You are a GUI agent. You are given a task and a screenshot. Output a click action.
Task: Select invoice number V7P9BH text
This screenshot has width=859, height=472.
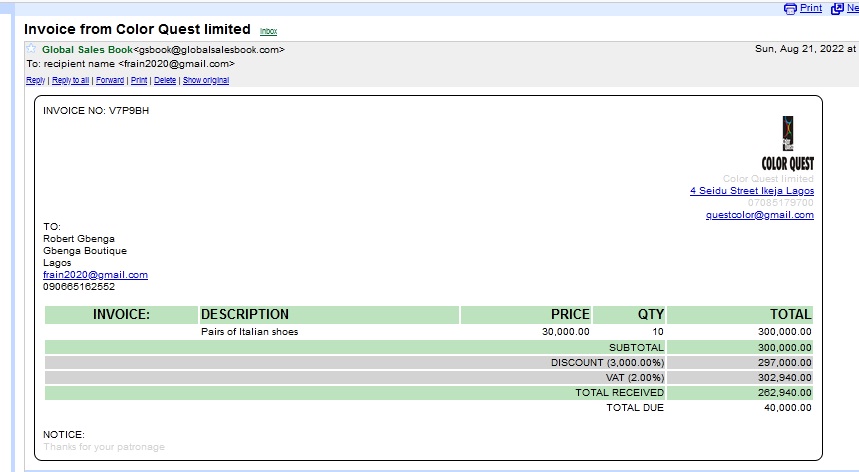(x=129, y=111)
